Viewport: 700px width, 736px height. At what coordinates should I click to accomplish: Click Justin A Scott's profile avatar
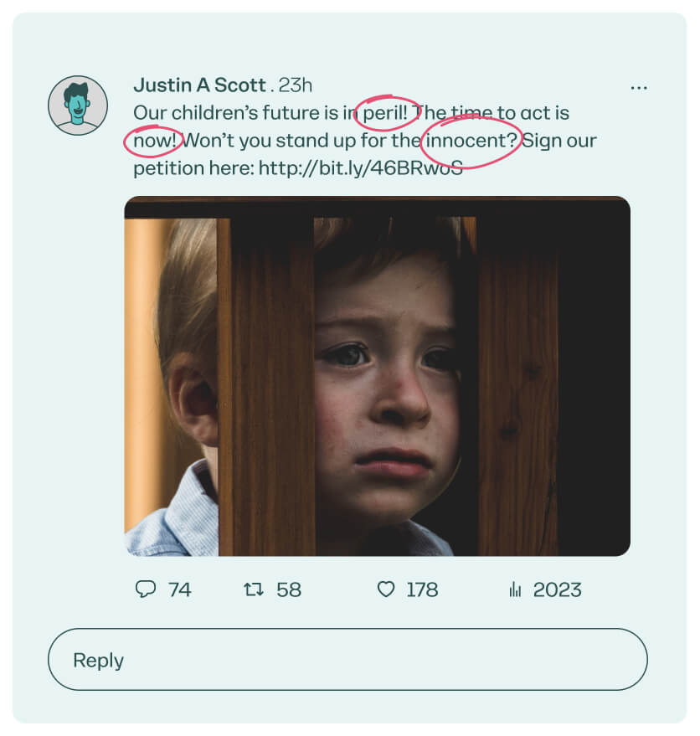point(78,106)
